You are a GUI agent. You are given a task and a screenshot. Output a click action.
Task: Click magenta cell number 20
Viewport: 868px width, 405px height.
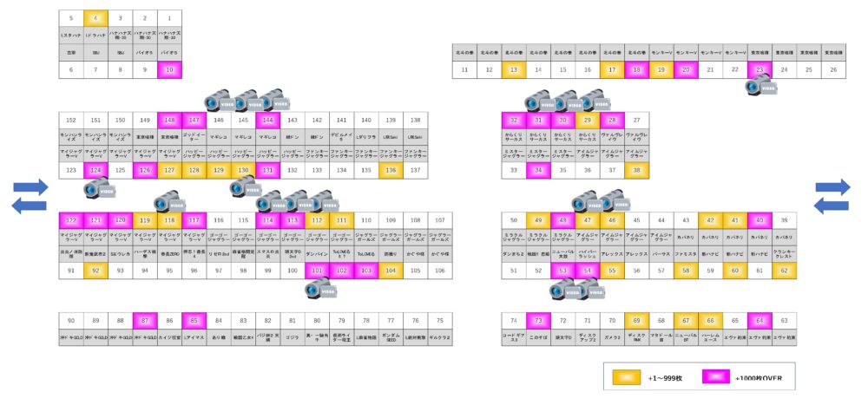(x=686, y=69)
